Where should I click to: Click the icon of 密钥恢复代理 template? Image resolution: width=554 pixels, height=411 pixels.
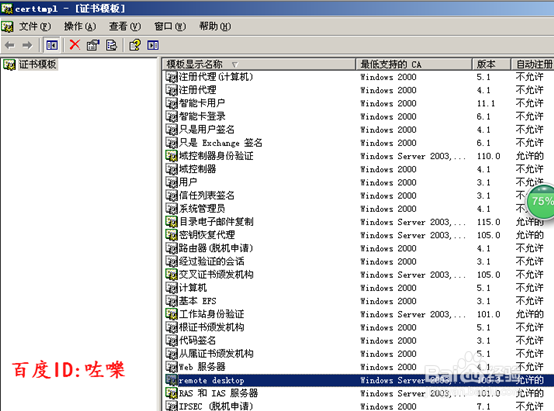pos(171,235)
